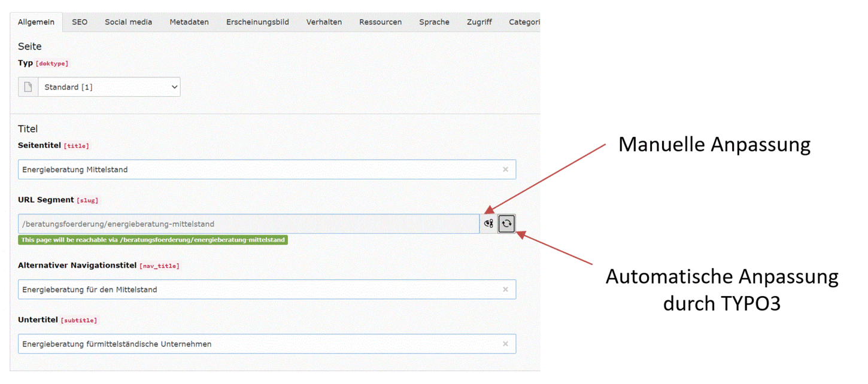
Task: Open the Verhalten tab
Action: coord(324,22)
